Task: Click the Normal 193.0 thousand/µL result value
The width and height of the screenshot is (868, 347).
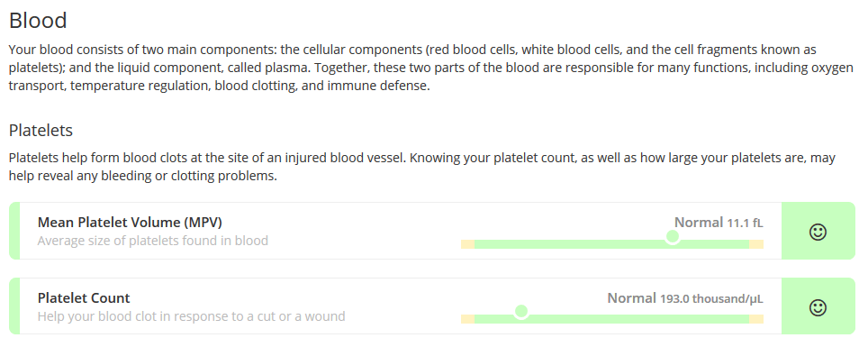Action: [x=685, y=298]
